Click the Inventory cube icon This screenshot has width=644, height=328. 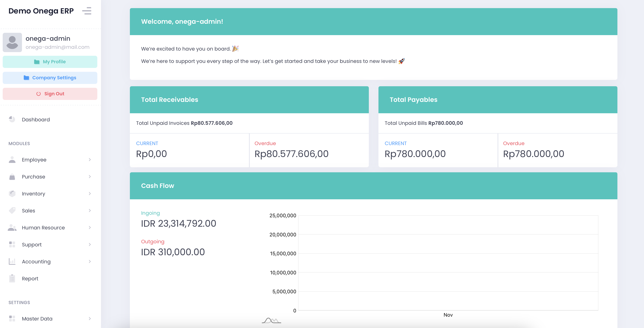[x=12, y=194]
